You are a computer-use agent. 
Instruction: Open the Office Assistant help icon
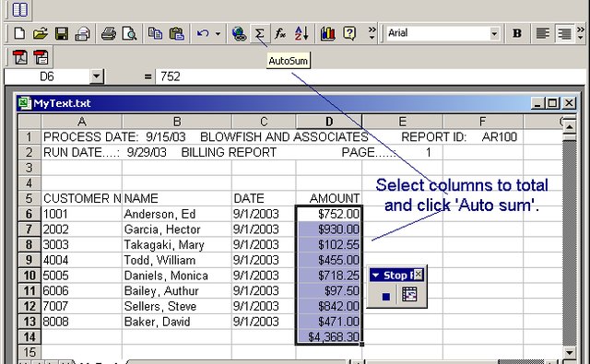(349, 34)
